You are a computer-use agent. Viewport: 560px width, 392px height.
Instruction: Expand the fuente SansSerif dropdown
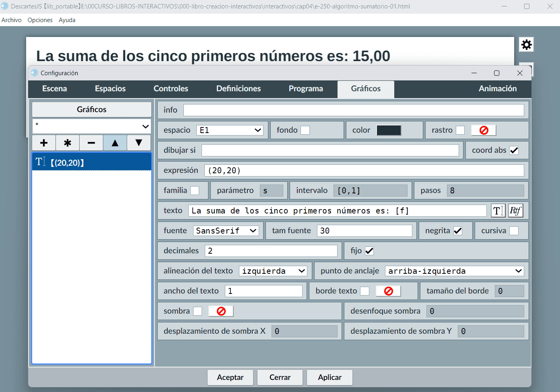click(226, 231)
